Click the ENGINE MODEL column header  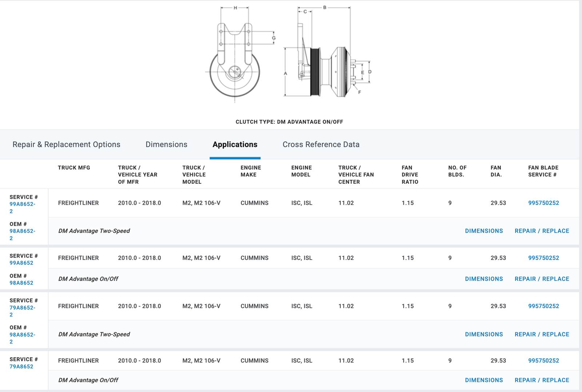pyautogui.click(x=301, y=171)
